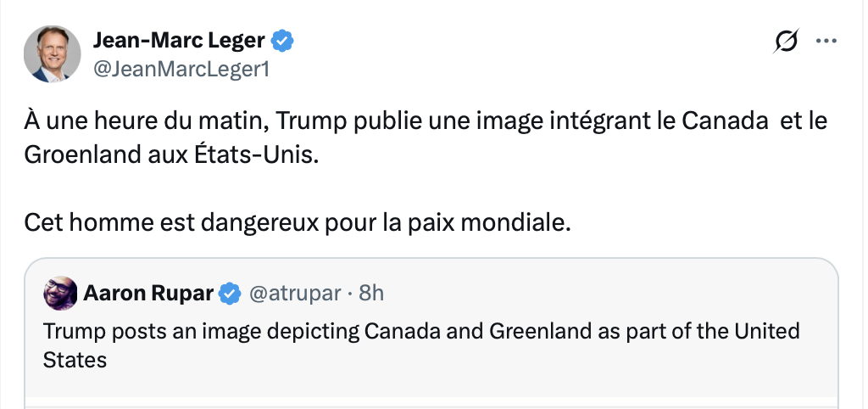
Task: Open the three-dot More options menu
Action: tap(826, 41)
